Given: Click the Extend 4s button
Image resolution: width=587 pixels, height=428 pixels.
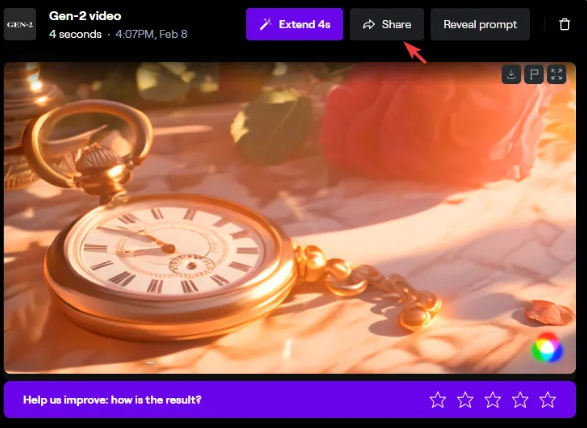Looking at the screenshot, I should [294, 24].
